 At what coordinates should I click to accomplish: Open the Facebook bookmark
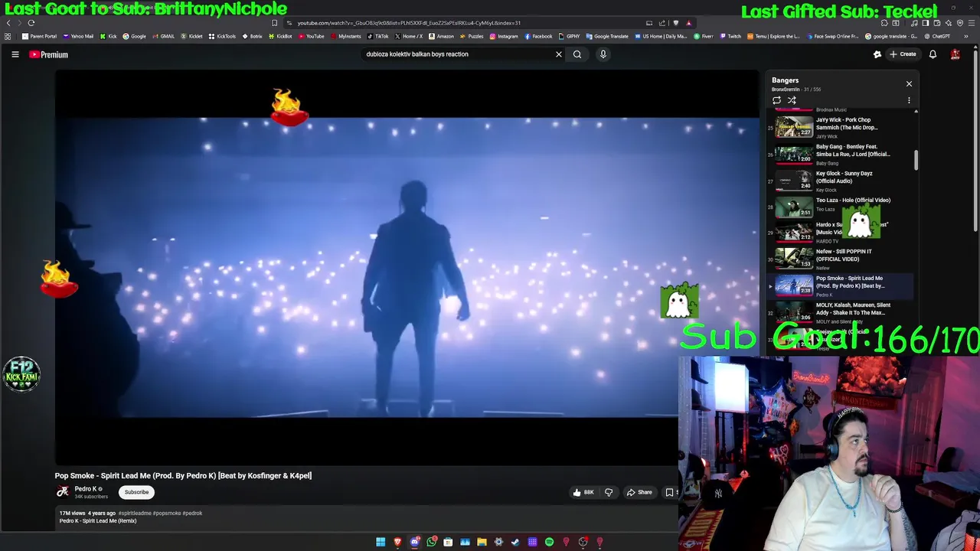pos(538,36)
